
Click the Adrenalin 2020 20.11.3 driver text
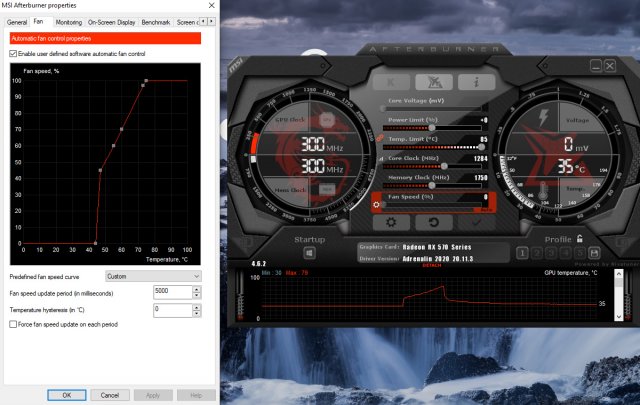(x=438, y=258)
